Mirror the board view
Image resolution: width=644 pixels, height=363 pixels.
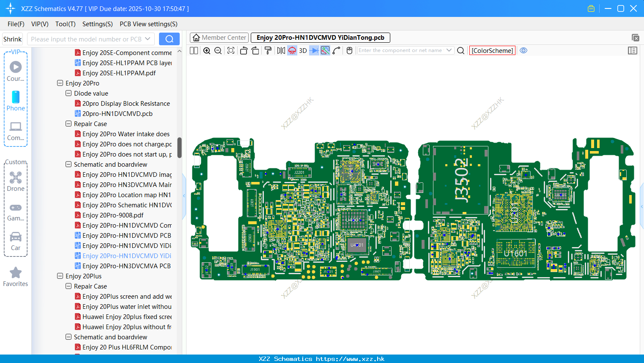(x=281, y=50)
